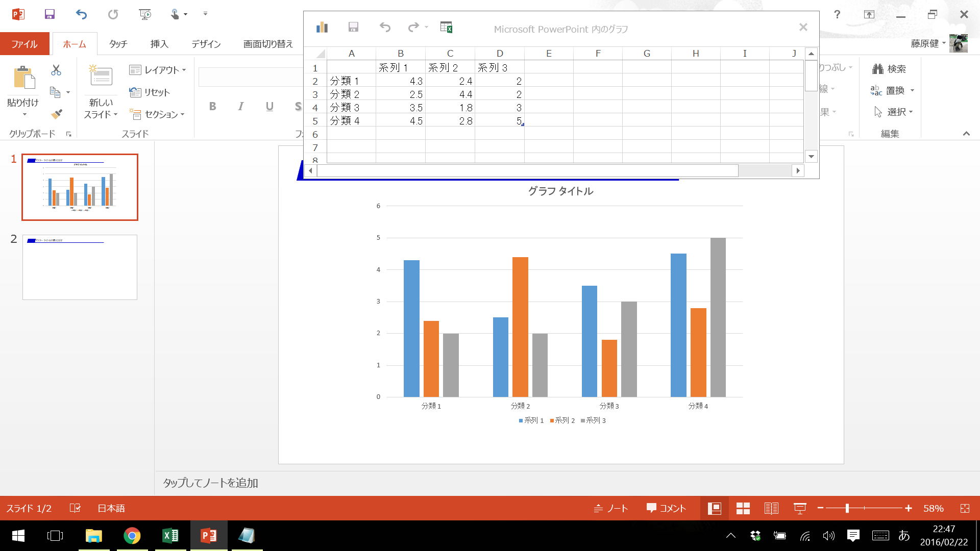Click fit slide to window icon
This screenshot has width=980, height=551.
tap(965, 508)
